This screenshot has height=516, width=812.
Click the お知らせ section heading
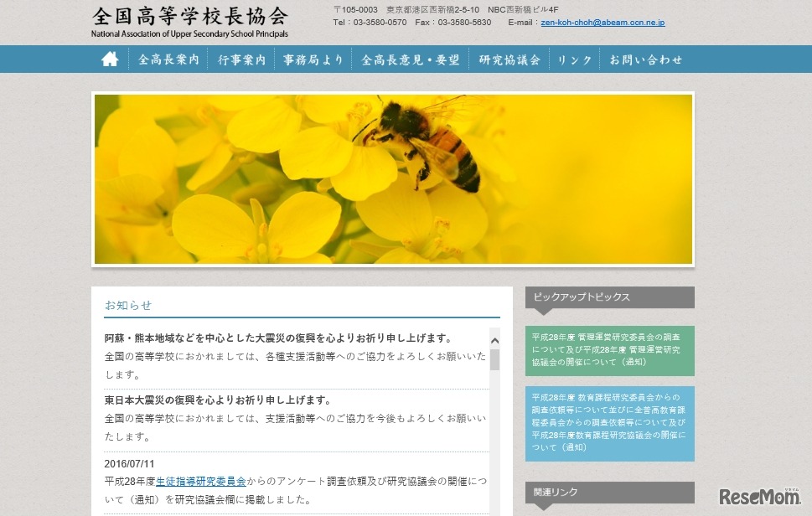[127, 305]
